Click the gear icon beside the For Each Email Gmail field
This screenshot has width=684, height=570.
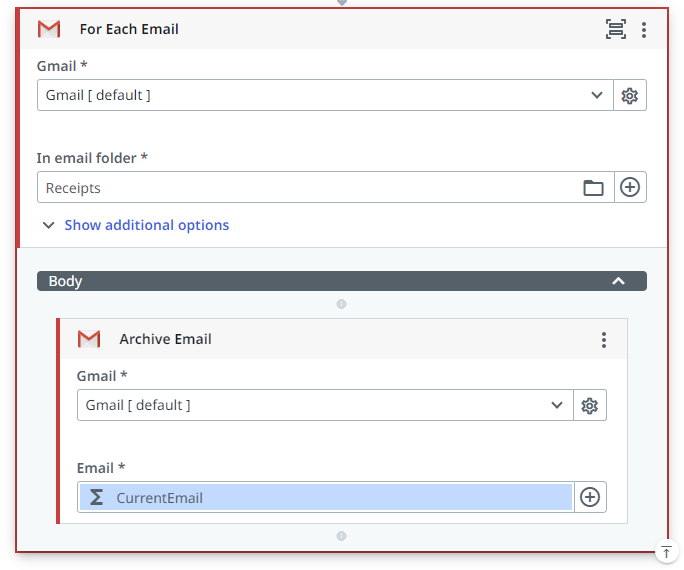629,96
